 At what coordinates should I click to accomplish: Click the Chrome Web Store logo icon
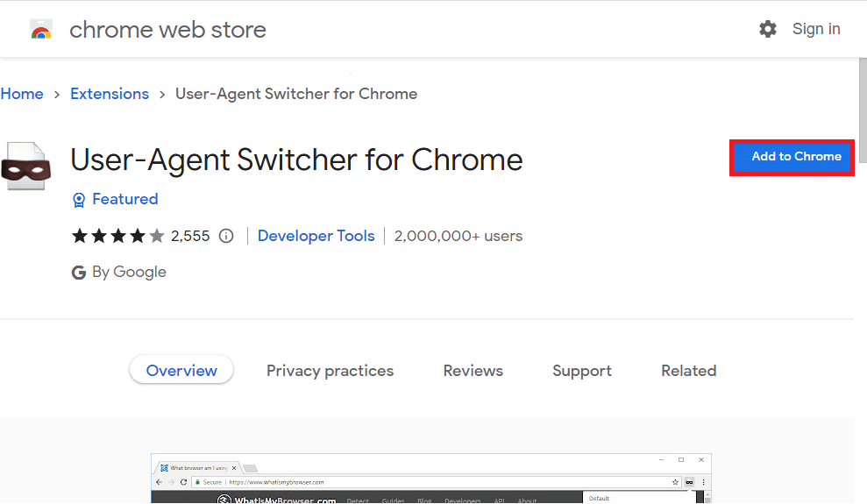tap(41, 29)
